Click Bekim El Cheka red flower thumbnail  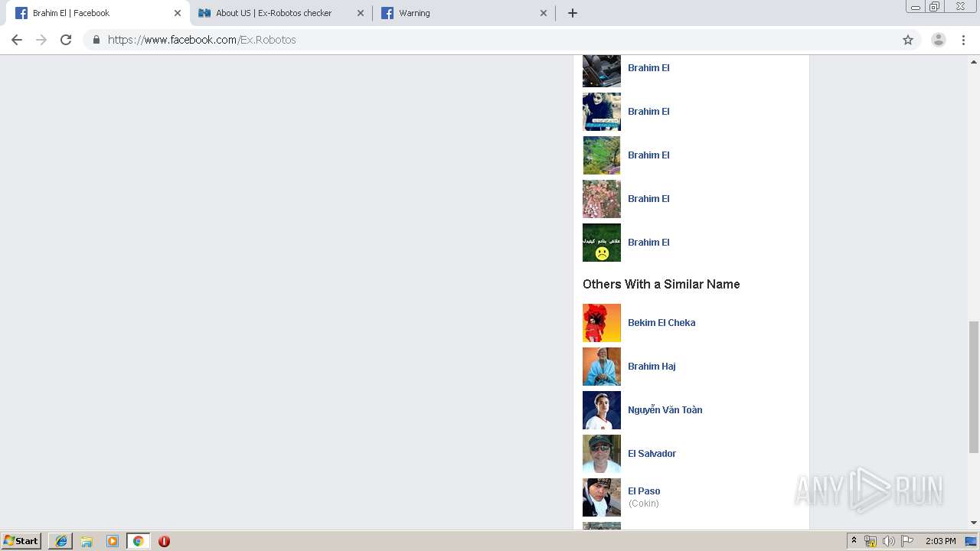pyautogui.click(x=602, y=323)
